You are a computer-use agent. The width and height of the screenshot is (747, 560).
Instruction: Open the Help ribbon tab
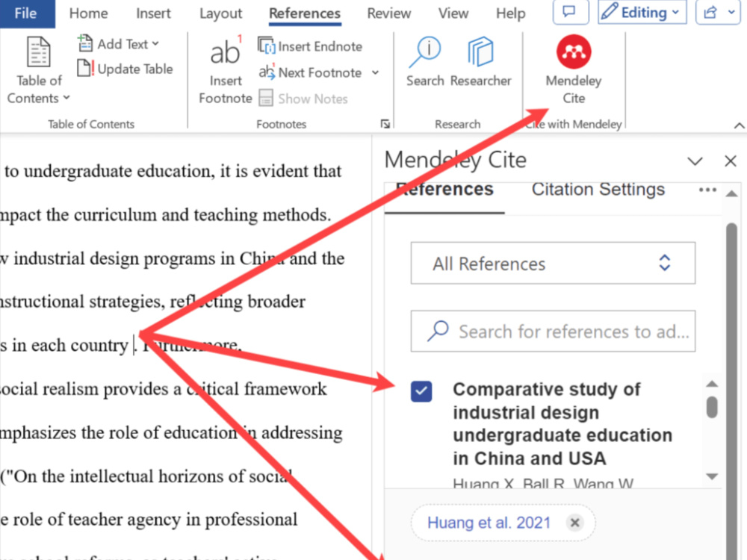pyautogui.click(x=511, y=13)
